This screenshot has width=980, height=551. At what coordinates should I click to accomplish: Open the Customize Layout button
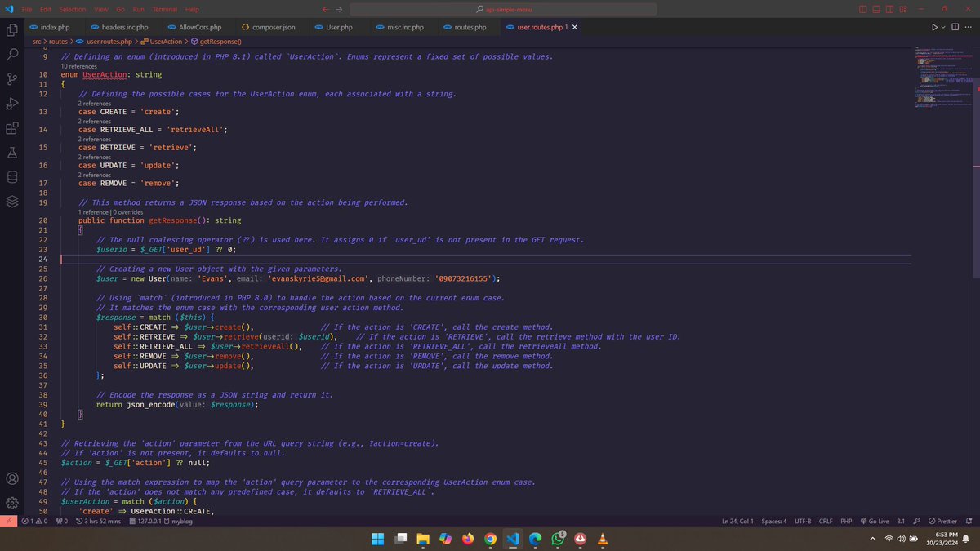(x=903, y=8)
